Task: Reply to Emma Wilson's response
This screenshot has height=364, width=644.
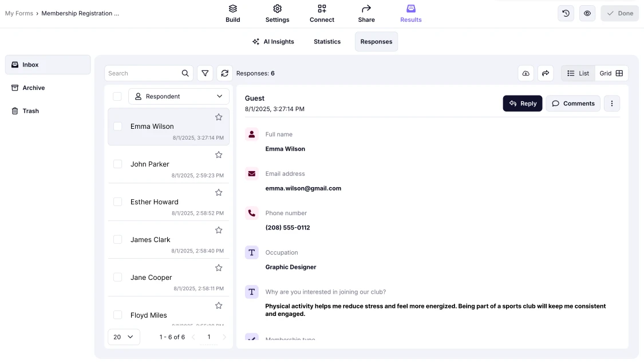Action: tap(522, 103)
